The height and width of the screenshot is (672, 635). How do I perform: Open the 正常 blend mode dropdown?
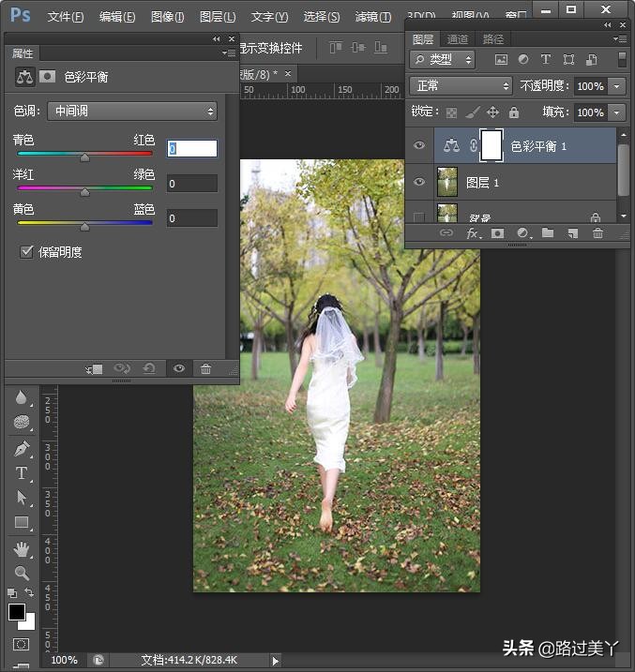(461, 86)
